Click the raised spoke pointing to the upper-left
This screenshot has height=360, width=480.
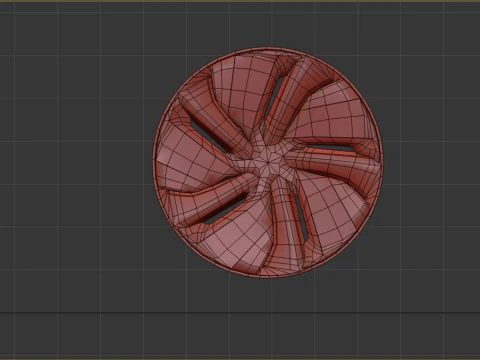click(213, 123)
